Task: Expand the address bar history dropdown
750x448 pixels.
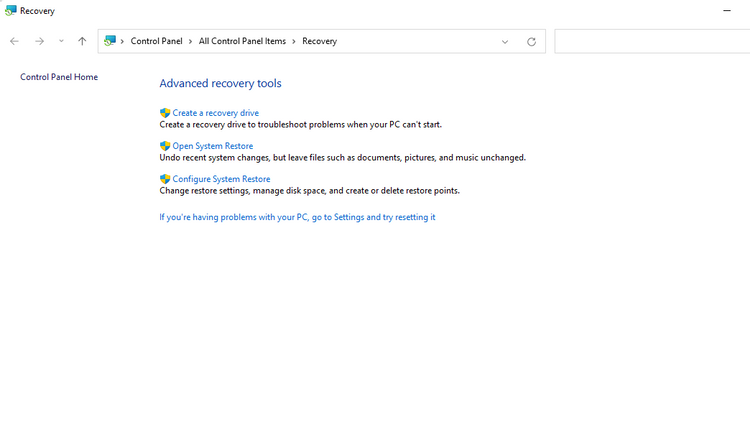Action: 505,42
